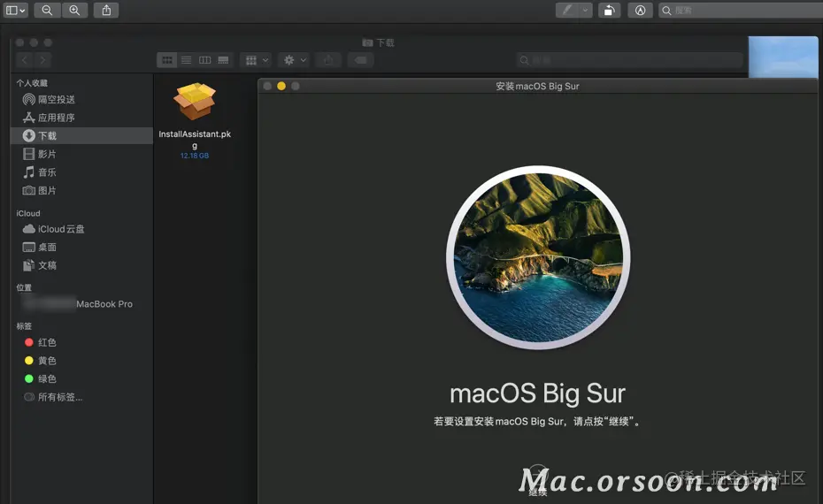The image size is (823, 504).
Task: Click into Finder search field
Action: click(629, 60)
